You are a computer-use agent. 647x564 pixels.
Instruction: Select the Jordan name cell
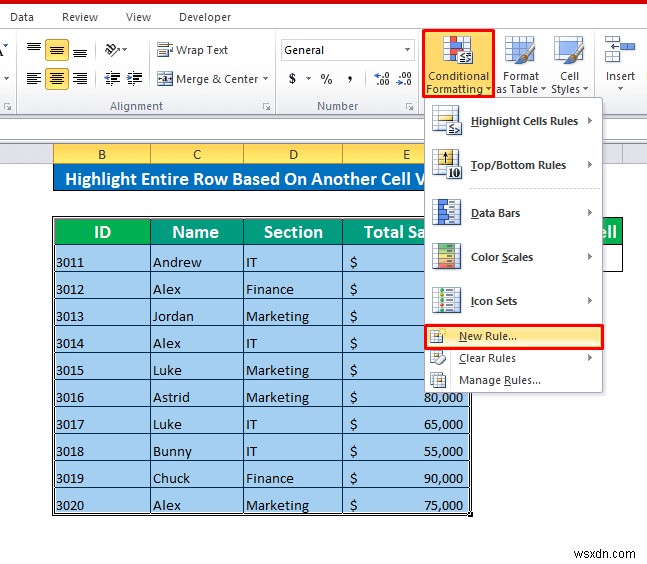point(197,312)
